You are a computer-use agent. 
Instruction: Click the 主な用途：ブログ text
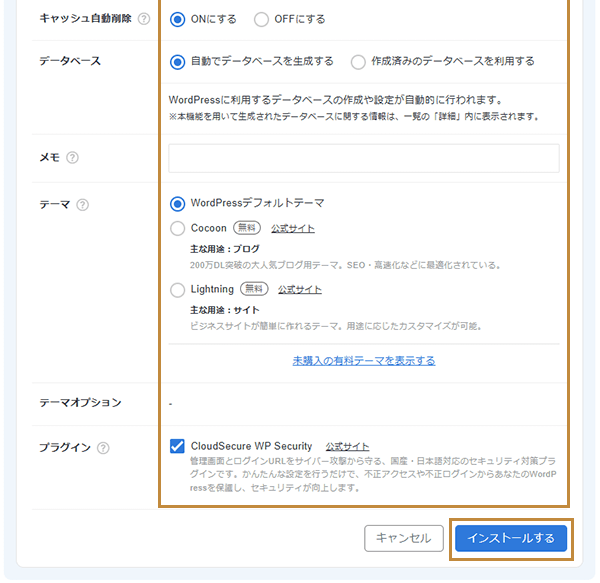[225, 249]
